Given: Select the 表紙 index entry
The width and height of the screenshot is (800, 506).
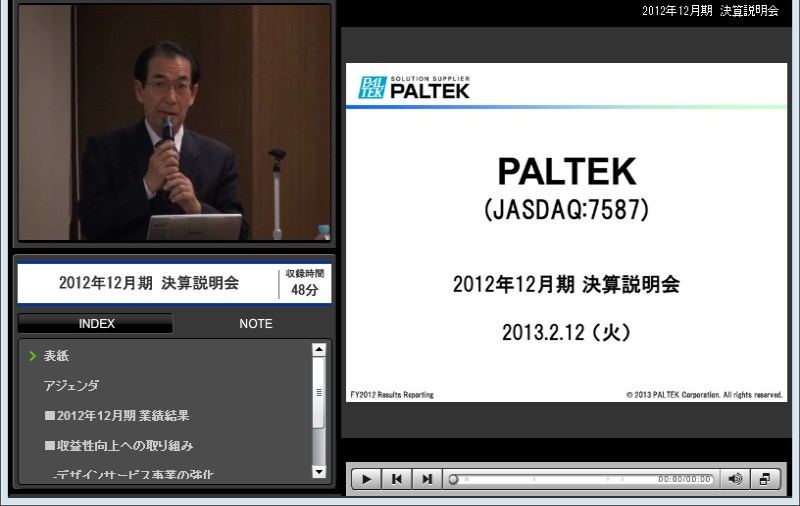Looking at the screenshot, I should click(x=56, y=356).
